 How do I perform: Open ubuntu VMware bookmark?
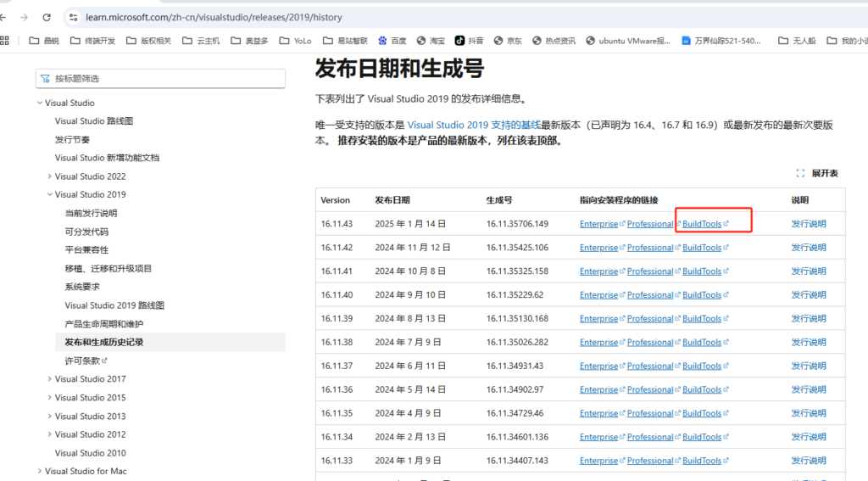point(628,41)
